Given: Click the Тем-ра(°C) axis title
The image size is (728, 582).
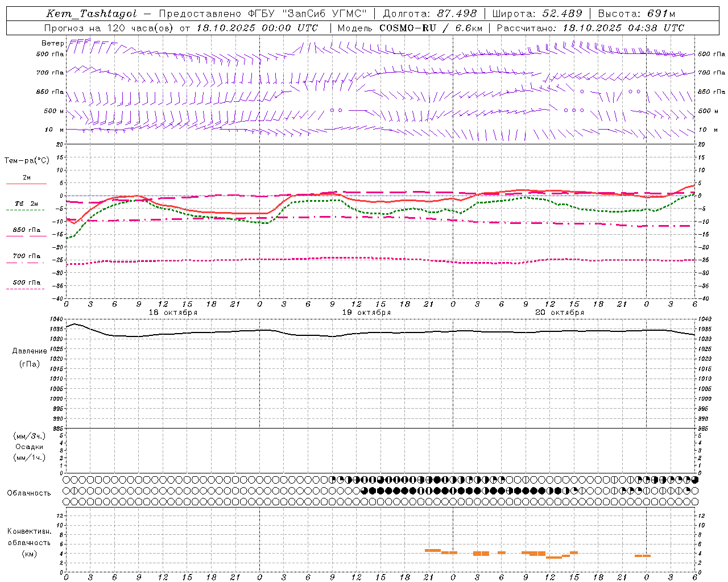Looking at the screenshot, I should [x=27, y=161].
